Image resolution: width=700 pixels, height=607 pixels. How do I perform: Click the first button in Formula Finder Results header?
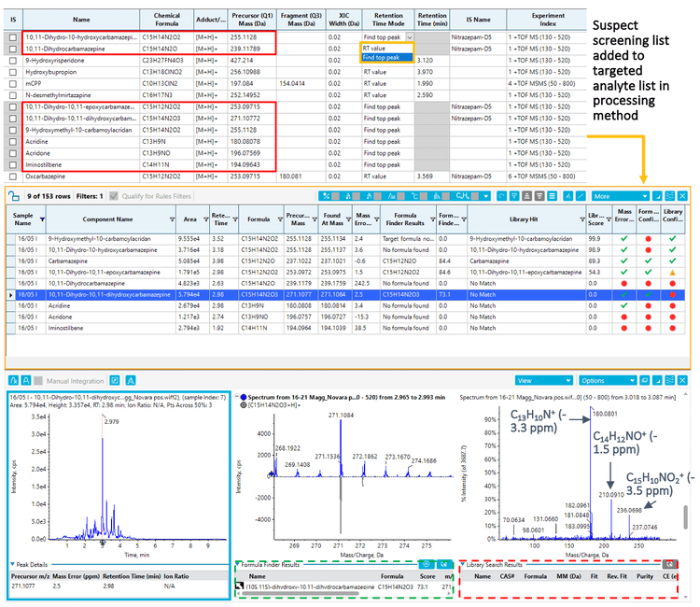coord(426,565)
